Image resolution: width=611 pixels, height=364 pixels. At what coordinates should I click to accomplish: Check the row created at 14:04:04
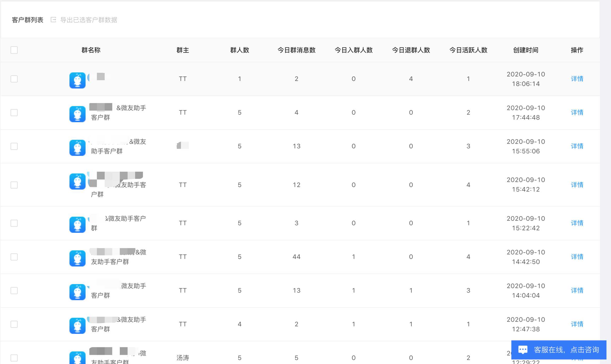point(14,291)
